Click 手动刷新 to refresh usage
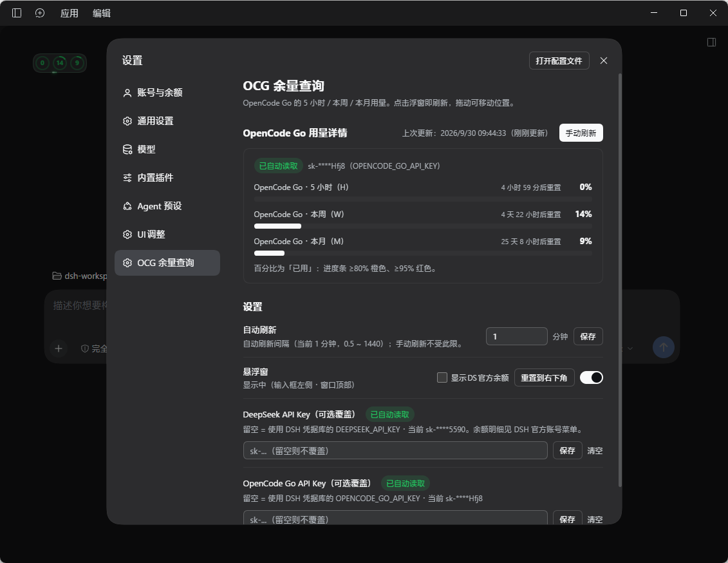Image resolution: width=728 pixels, height=563 pixels. coord(581,133)
